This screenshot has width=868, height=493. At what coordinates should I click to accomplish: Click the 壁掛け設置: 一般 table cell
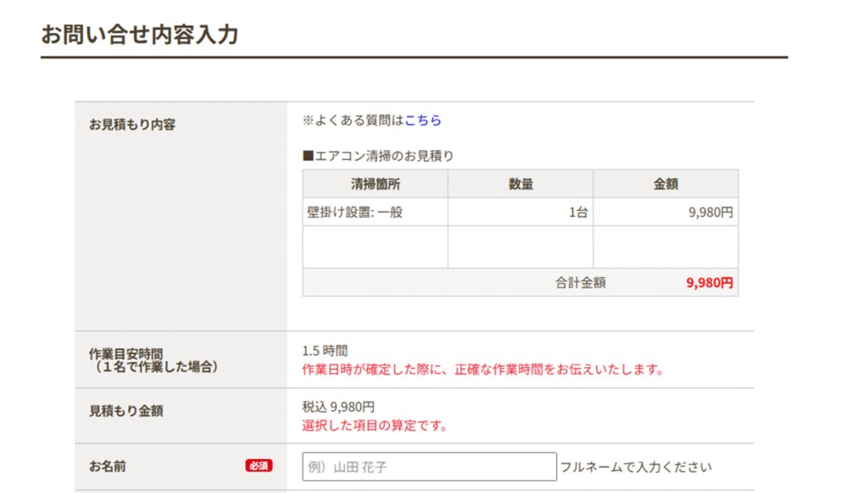tap(354, 213)
